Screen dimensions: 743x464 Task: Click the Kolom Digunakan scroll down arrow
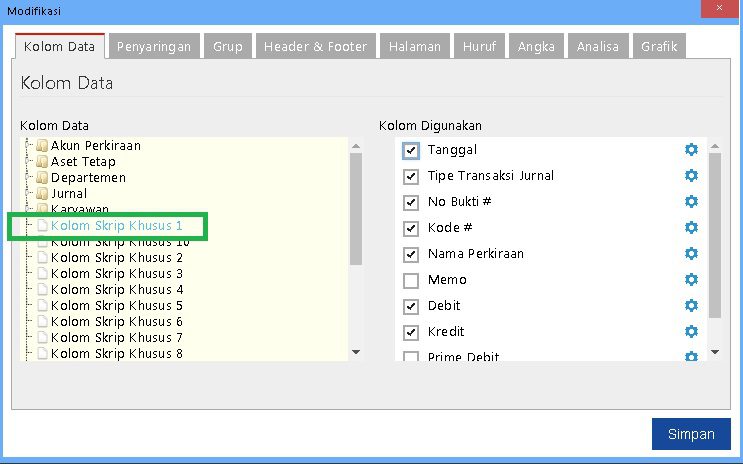coord(714,352)
